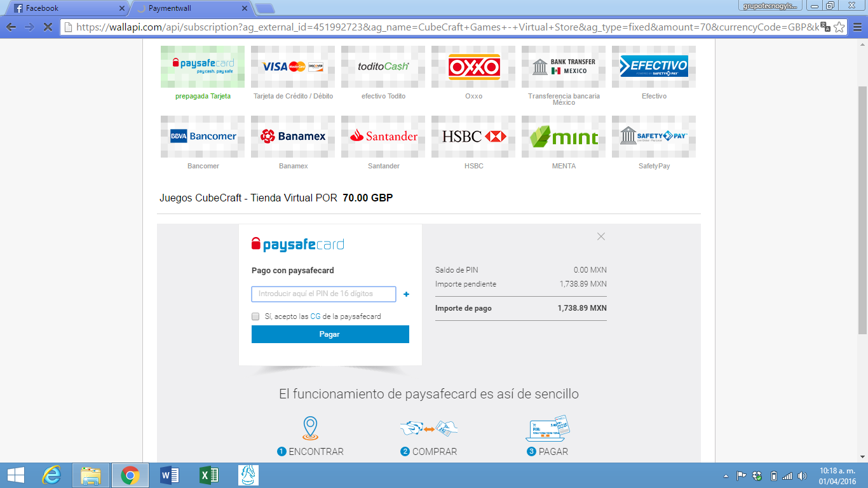Select the Banamex payment logo
868x488 pixels.
293,137
